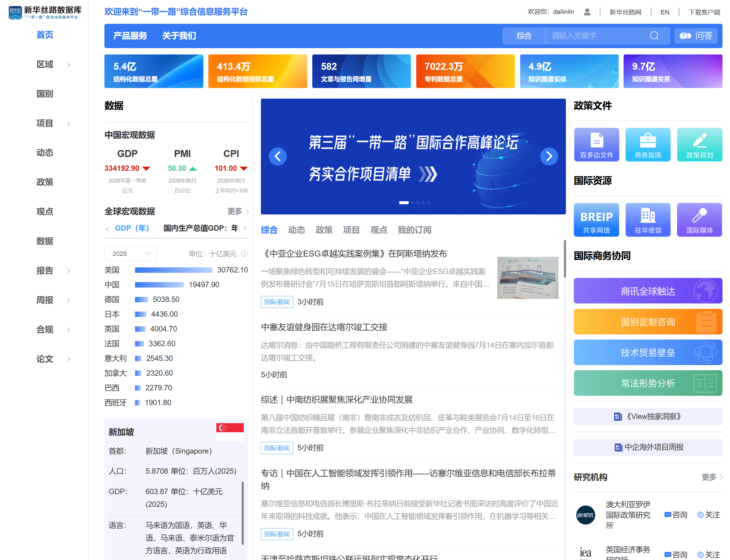Select 国别 in the sidebar
730x560 pixels.
pyautogui.click(x=45, y=94)
